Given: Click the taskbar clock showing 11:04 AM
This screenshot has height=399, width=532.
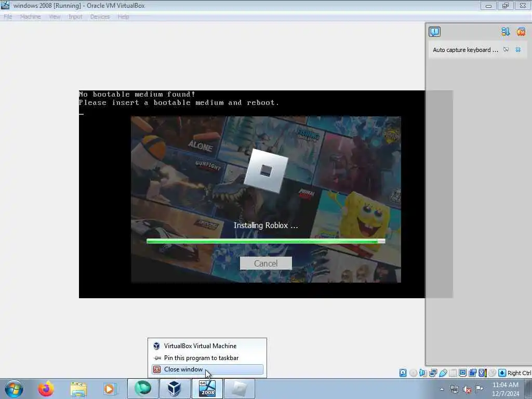Looking at the screenshot, I should tap(505, 389).
